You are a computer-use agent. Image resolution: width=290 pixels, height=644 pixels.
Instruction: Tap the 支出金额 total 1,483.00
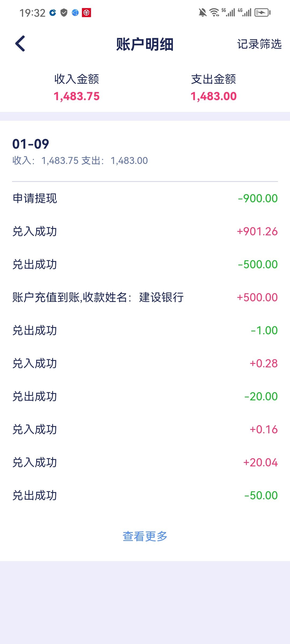coord(213,96)
